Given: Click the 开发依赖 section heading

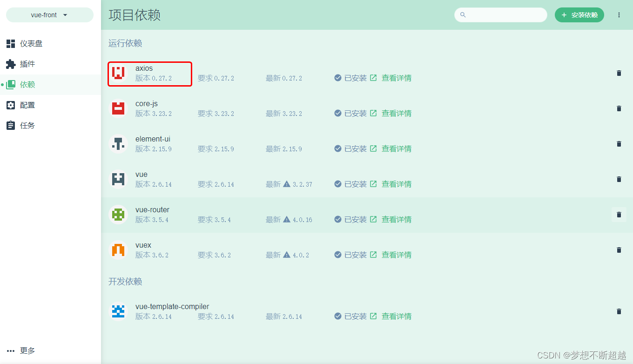Looking at the screenshot, I should coord(125,282).
